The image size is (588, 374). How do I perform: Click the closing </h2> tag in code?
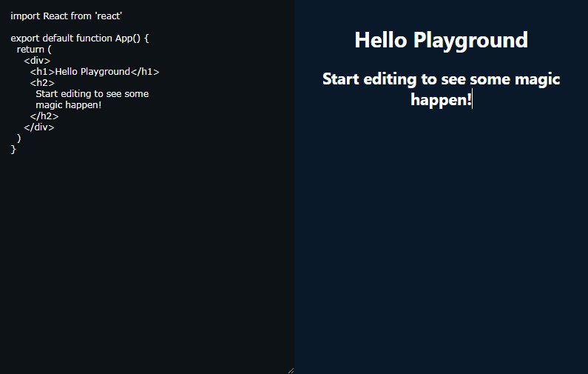[x=44, y=116]
